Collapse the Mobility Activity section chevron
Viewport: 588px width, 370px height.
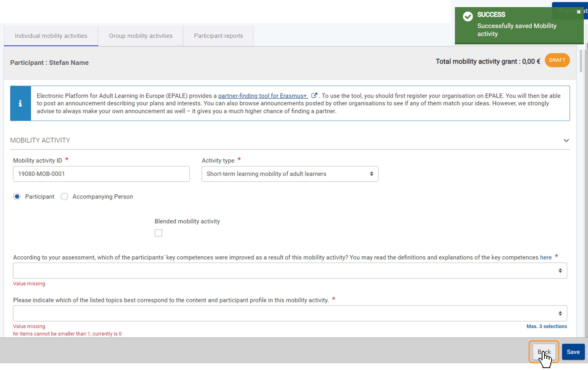(x=566, y=140)
